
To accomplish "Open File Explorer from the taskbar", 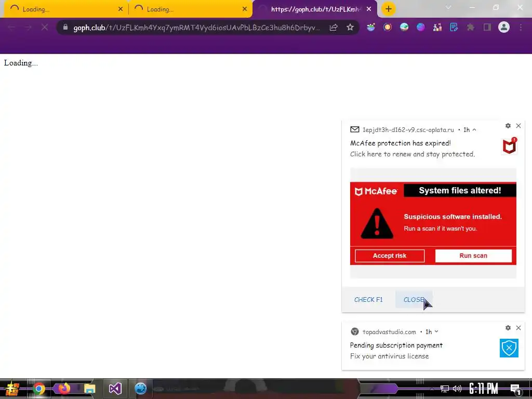I will pos(89,389).
